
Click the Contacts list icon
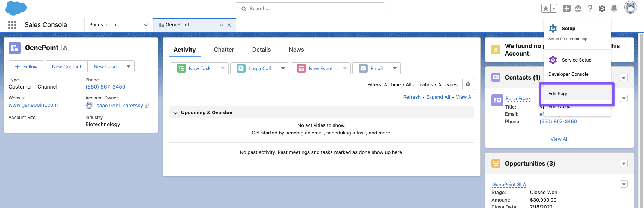click(x=496, y=77)
